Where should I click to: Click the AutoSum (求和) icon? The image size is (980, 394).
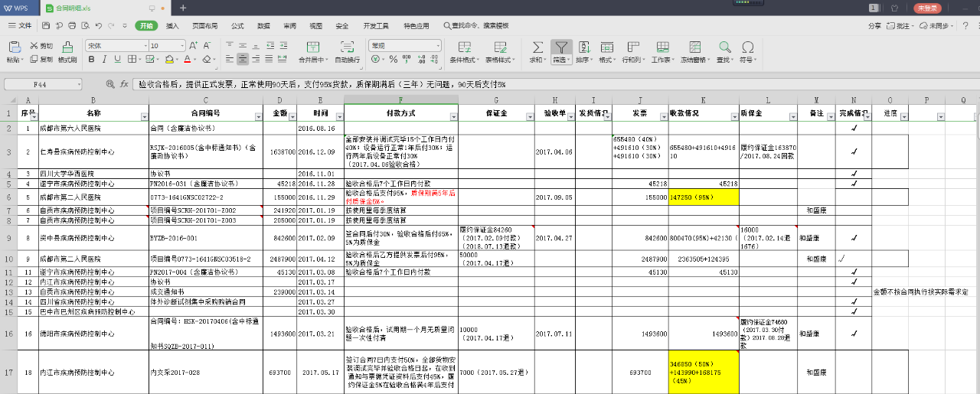click(537, 47)
